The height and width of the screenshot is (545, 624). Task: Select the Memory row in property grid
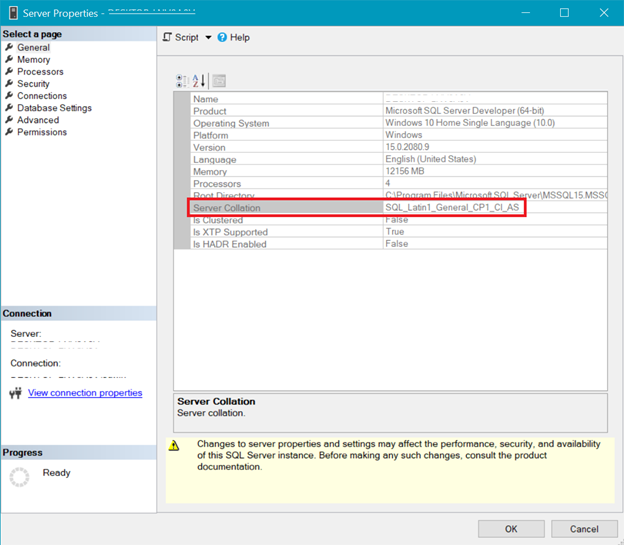(399, 171)
